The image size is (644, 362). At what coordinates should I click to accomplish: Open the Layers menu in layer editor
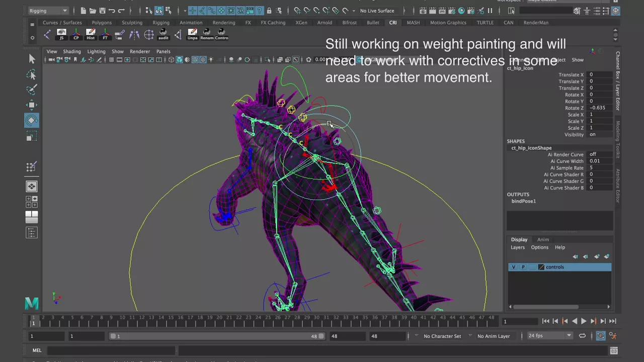point(518,247)
